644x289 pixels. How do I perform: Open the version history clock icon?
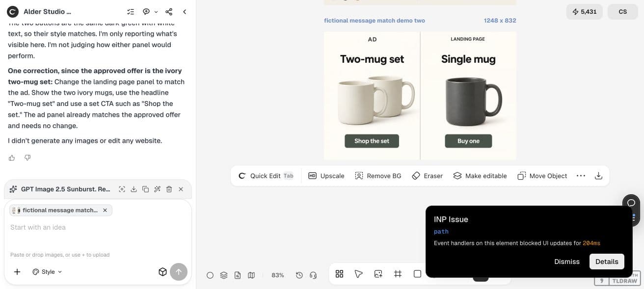coord(299,275)
